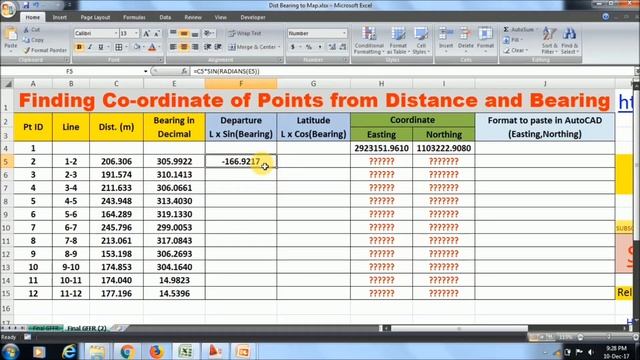Screen dimensions: 640x360
Task: Open the Name Box dropdown arrow
Action: (145, 71)
